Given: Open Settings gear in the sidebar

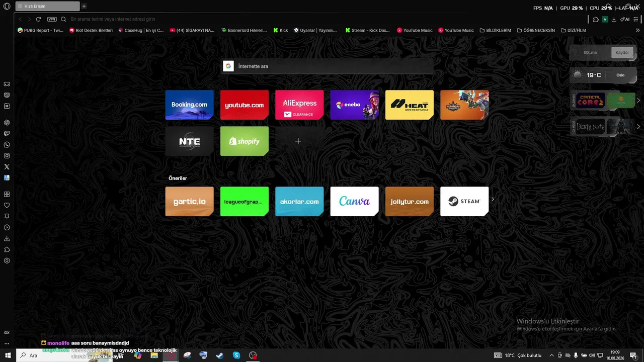Looking at the screenshot, I should click(7, 260).
